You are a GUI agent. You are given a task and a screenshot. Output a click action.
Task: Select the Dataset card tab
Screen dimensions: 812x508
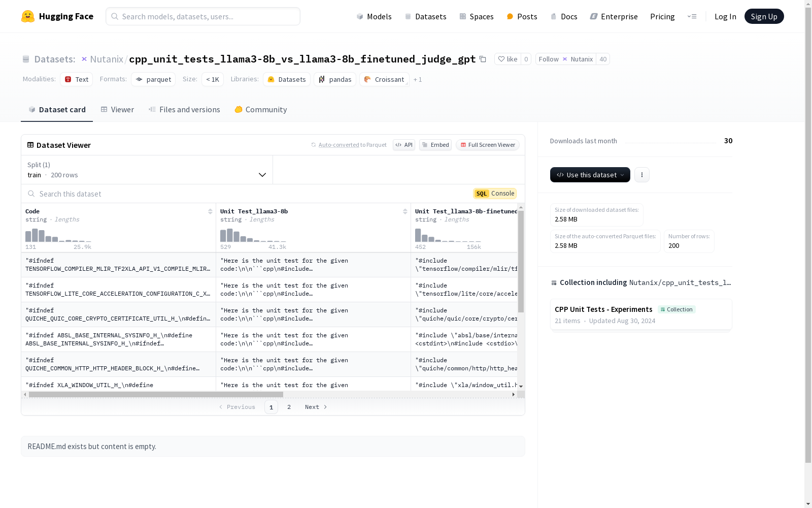point(57,110)
